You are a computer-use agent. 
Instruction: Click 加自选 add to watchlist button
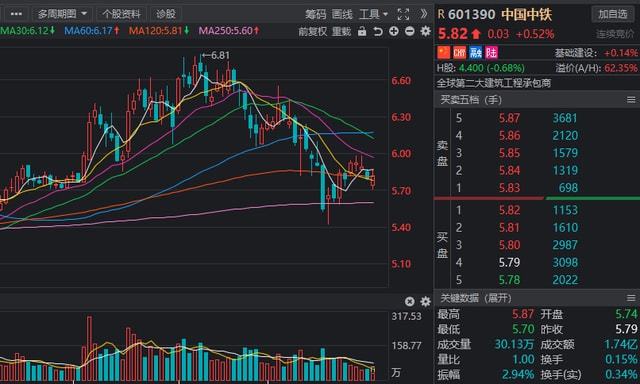click(x=613, y=14)
